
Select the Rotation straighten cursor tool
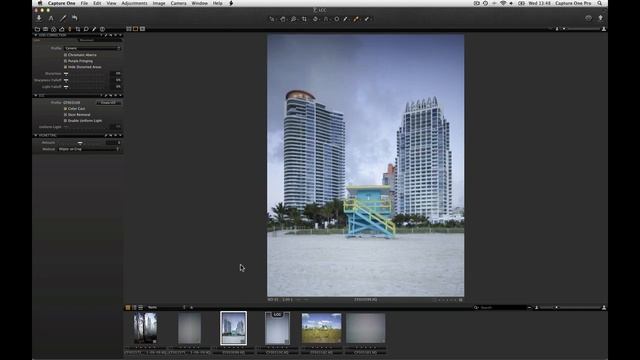315,19
